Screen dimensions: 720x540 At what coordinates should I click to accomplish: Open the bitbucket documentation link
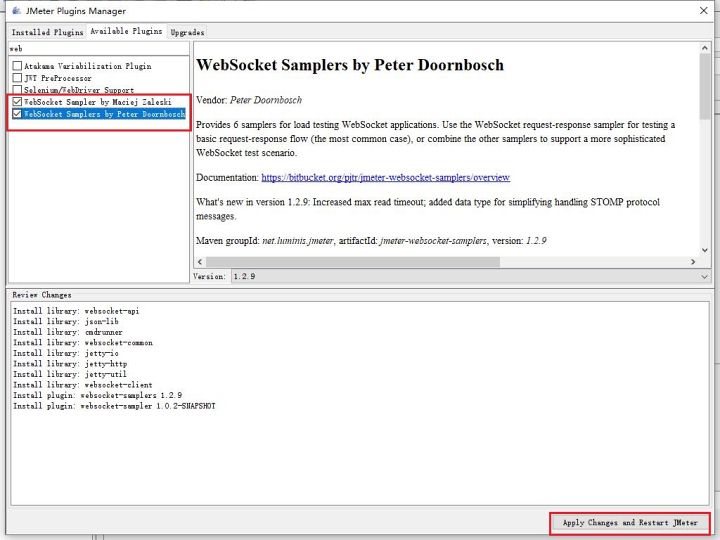(x=386, y=177)
